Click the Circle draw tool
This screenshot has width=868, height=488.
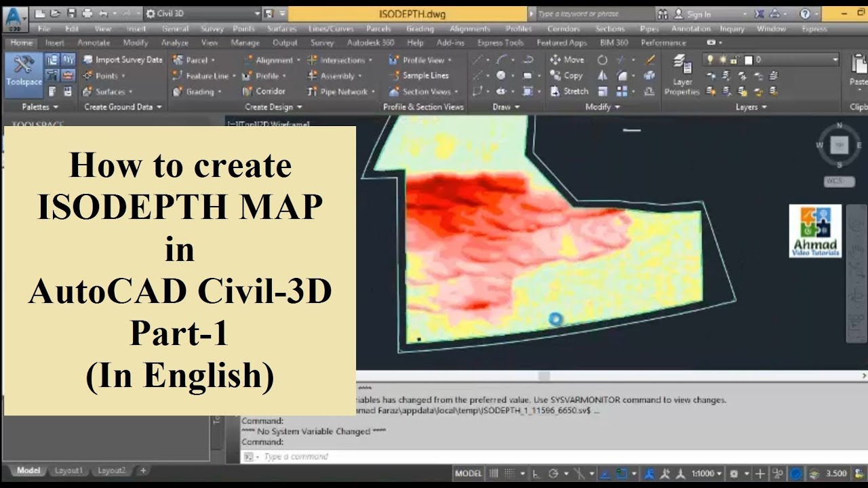click(501, 75)
